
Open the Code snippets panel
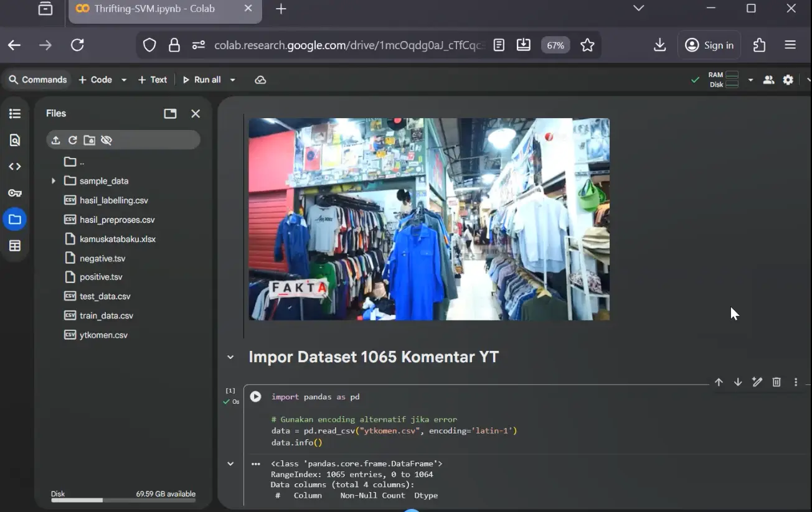tap(15, 166)
